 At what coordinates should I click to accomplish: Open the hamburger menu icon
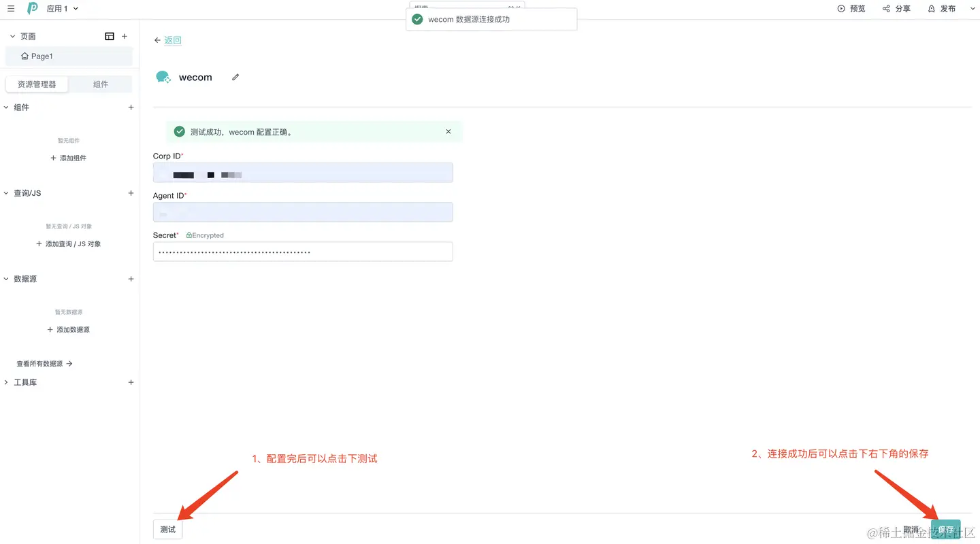click(11, 9)
